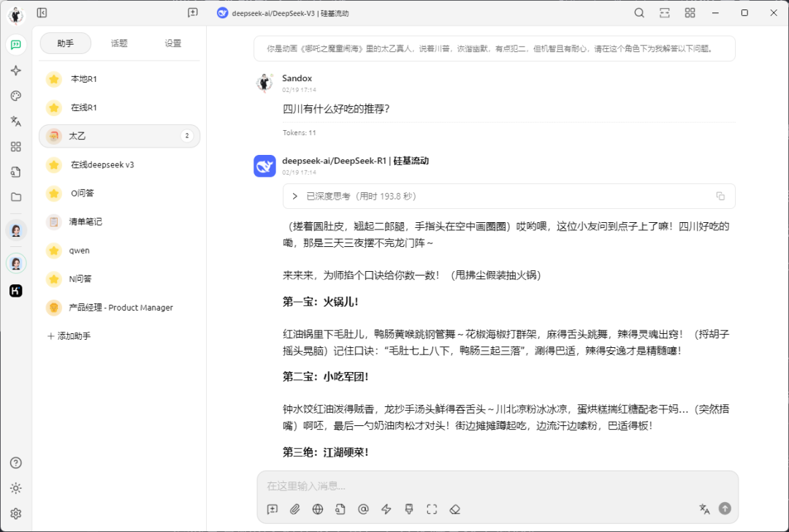Screen dimensions: 789x532
Task: Open the translate icon in left sidebar
Action: pos(16,121)
